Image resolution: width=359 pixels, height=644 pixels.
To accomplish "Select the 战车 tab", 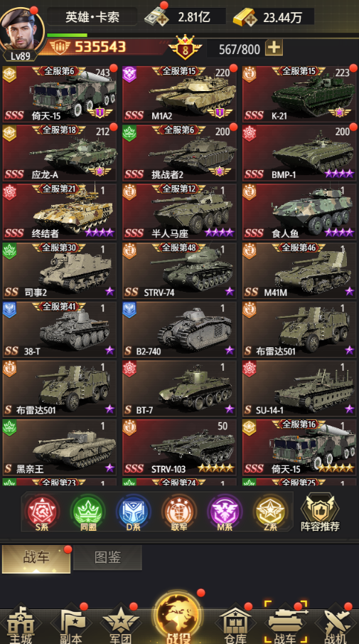I will [x=36, y=558].
